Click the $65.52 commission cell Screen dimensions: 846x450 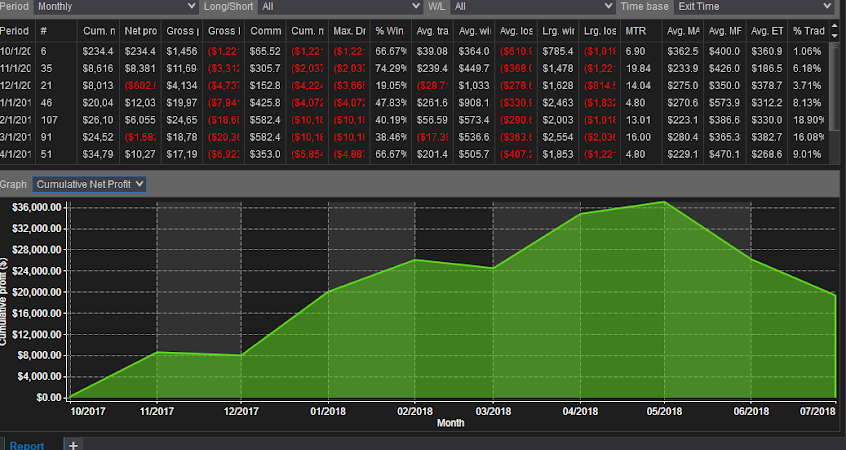[x=265, y=51]
